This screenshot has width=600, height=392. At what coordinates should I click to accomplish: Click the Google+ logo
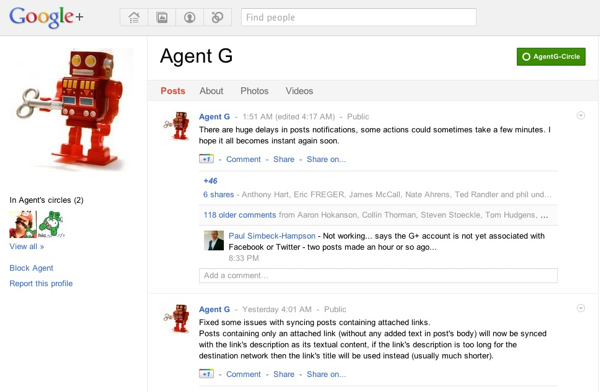click(x=46, y=17)
